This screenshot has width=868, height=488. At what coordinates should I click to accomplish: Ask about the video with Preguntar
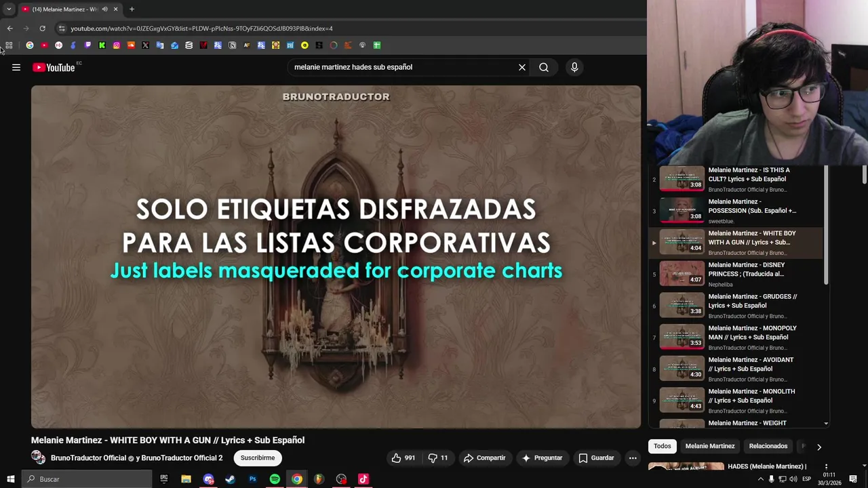point(542,458)
